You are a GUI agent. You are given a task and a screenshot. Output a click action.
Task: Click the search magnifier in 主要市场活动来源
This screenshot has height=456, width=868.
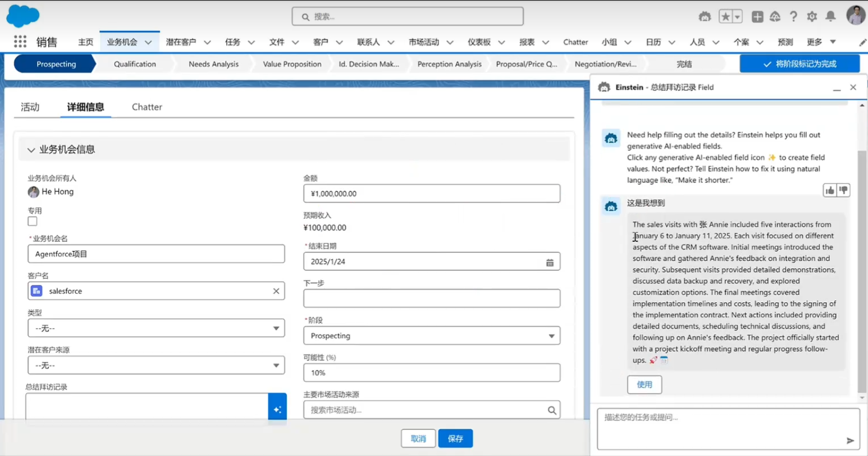point(552,410)
